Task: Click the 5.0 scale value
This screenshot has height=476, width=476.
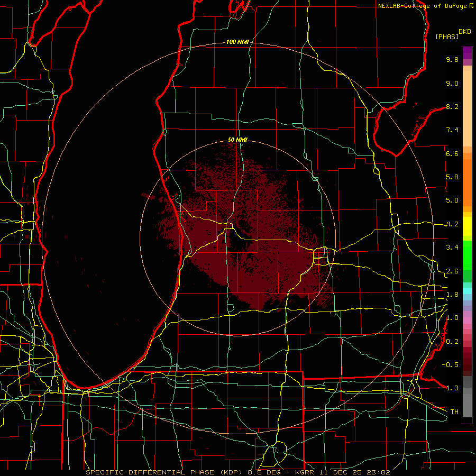Action: tap(452, 200)
